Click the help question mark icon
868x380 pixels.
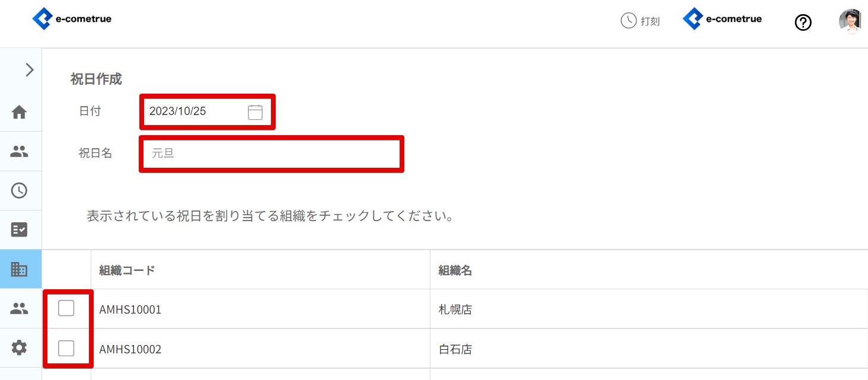[x=803, y=23]
